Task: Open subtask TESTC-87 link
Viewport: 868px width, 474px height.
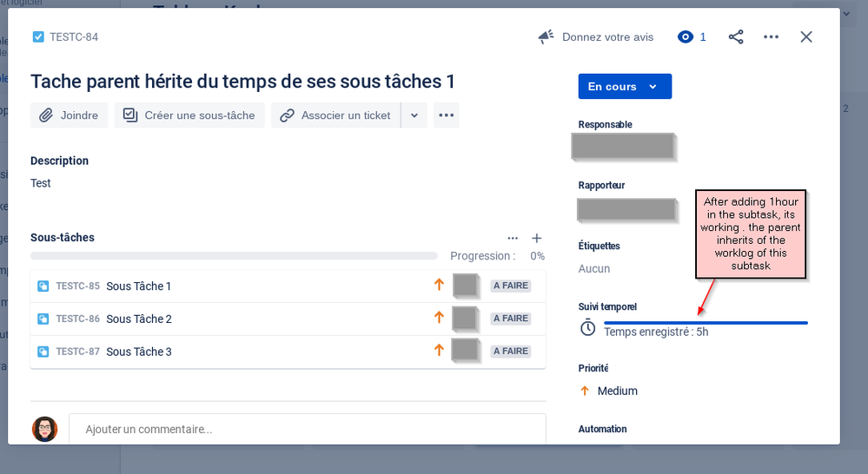Action: 77,352
